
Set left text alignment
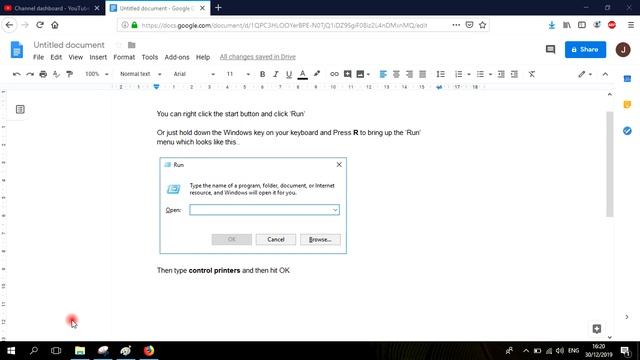(383, 74)
